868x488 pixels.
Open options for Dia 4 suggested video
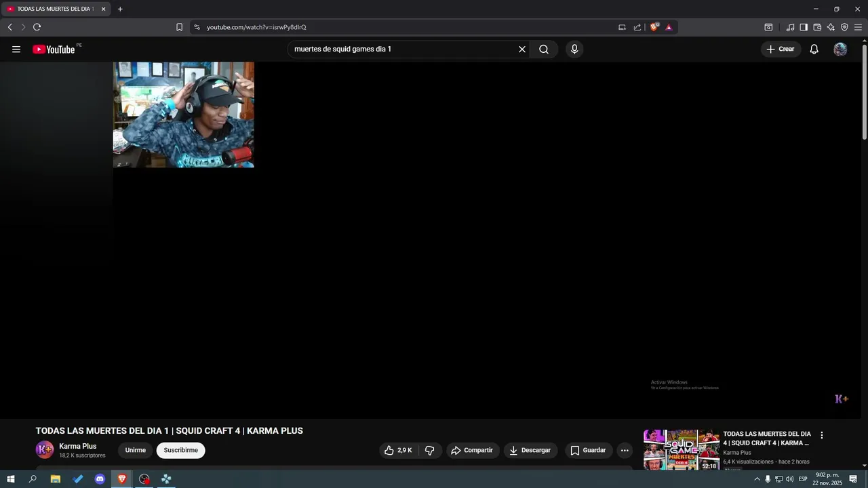(x=822, y=436)
